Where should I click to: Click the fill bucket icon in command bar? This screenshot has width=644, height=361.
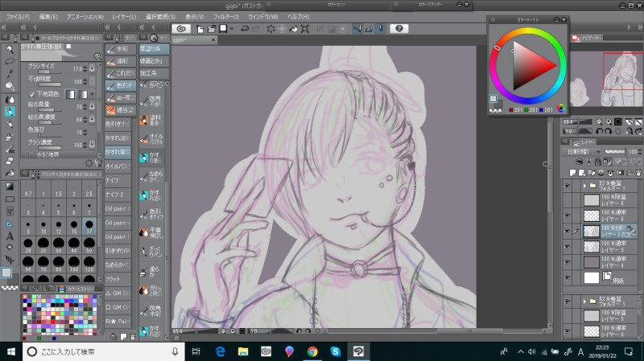[294, 29]
